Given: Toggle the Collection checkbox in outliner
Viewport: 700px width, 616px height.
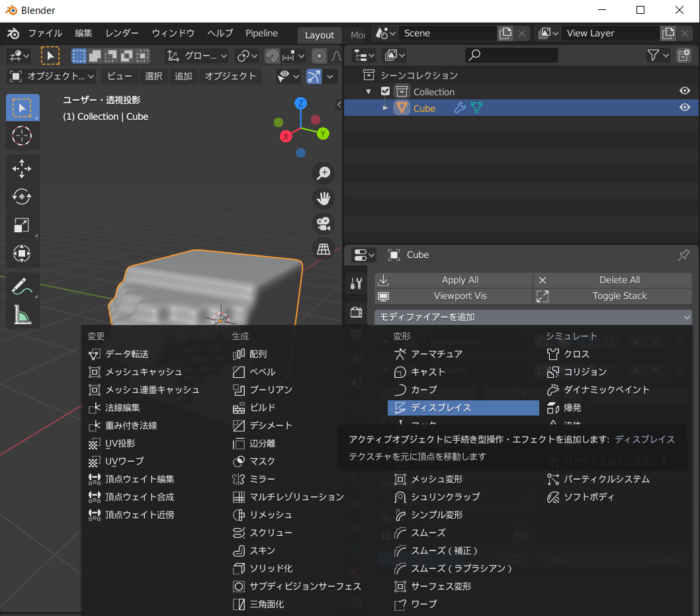Looking at the screenshot, I should point(385,91).
